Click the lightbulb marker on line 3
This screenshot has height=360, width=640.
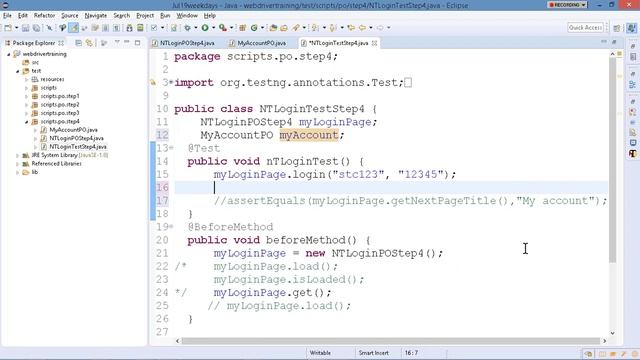pyautogui.click(x=153, y=82)
